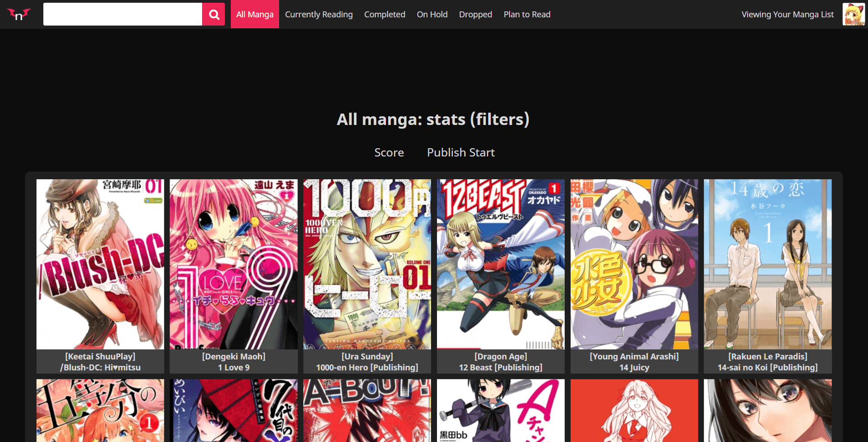This screenshot has height=442, width=868.
Task: Click the 1 Love 9 title
Action: [234, 367]
